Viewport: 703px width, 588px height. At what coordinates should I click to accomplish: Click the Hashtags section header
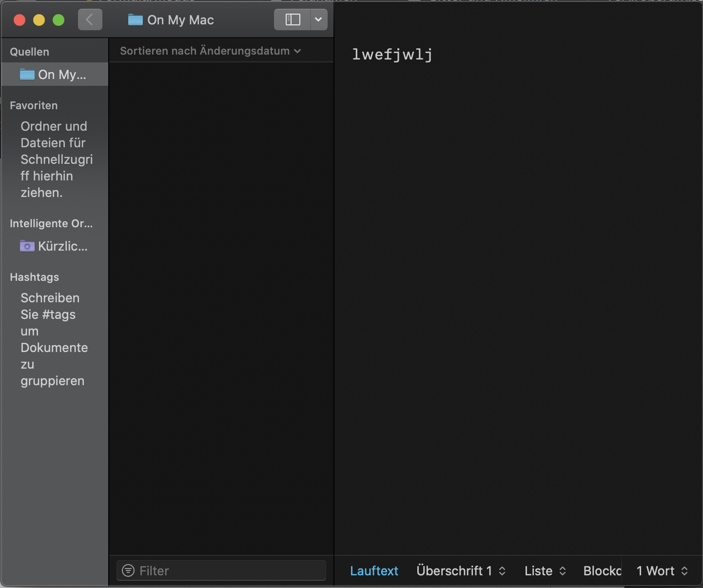pyautogui.click(x=35, y=277)
